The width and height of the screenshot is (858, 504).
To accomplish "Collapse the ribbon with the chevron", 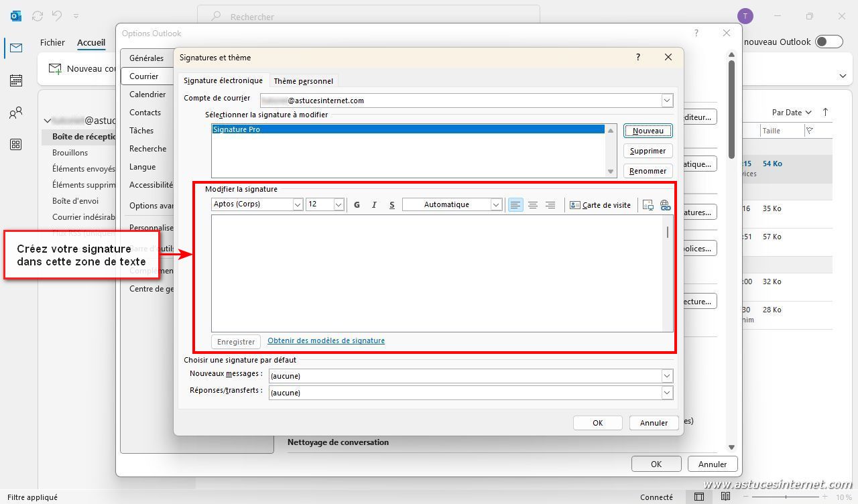I will point(843,76).
